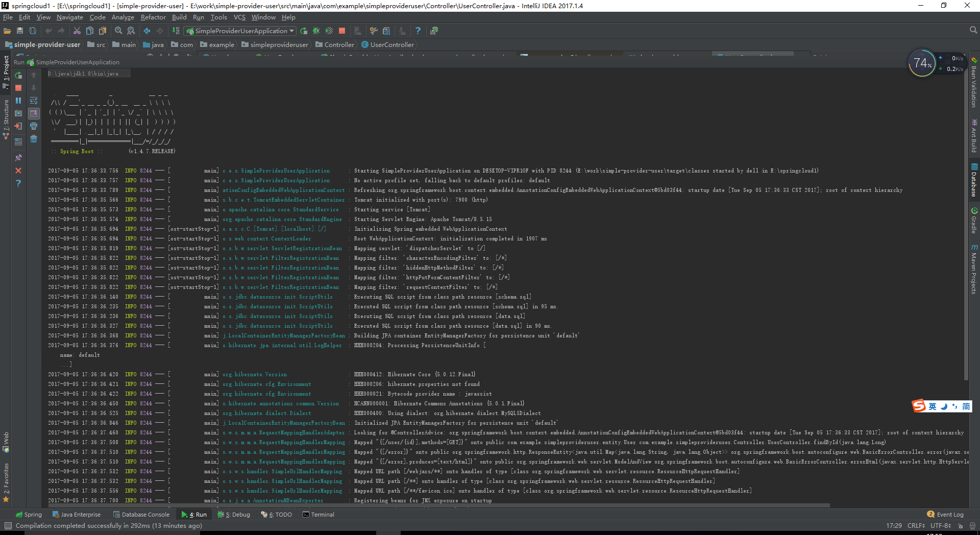Click the Search Everywhere magnifier icon

(x=973, y=31)
